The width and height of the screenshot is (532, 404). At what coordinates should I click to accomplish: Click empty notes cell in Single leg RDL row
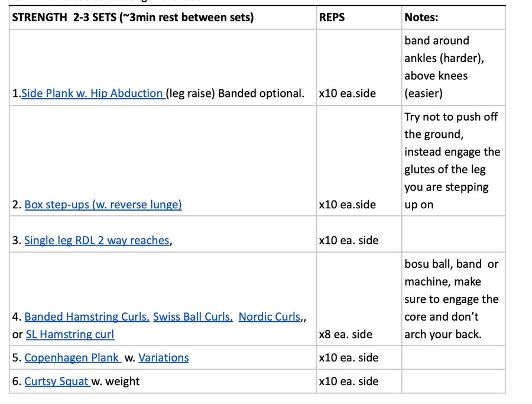coord(453,234)
